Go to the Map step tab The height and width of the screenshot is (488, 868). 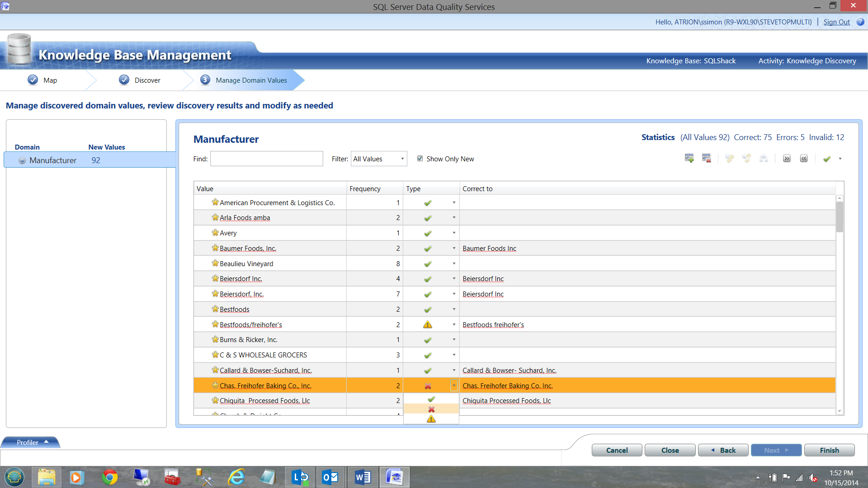pyautogui.click(x=50, y=80)
